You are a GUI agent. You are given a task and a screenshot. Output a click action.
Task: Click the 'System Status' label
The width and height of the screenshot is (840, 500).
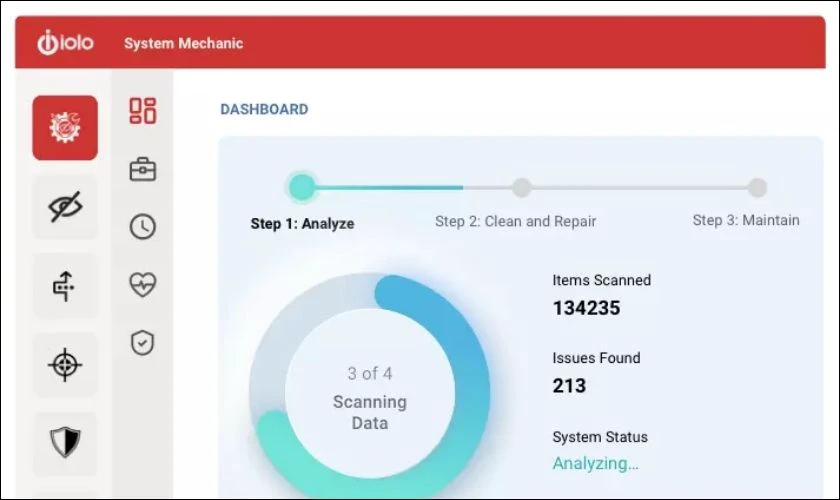600,437
